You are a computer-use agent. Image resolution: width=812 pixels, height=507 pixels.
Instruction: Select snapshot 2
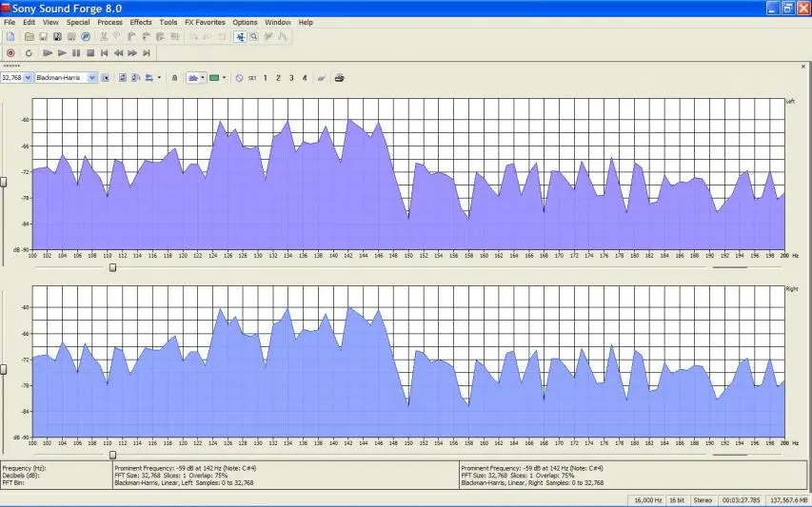(x=278, y=78)
